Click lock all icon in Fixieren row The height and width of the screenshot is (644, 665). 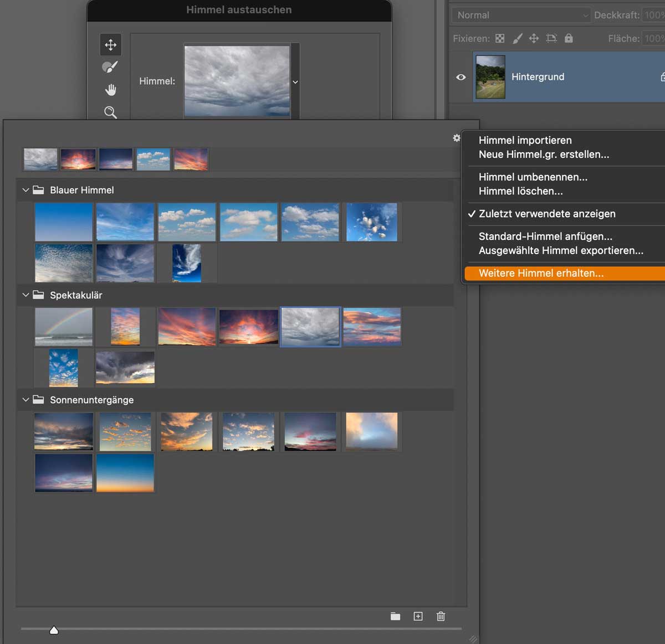pyautogui.click(x=569, y=38)
